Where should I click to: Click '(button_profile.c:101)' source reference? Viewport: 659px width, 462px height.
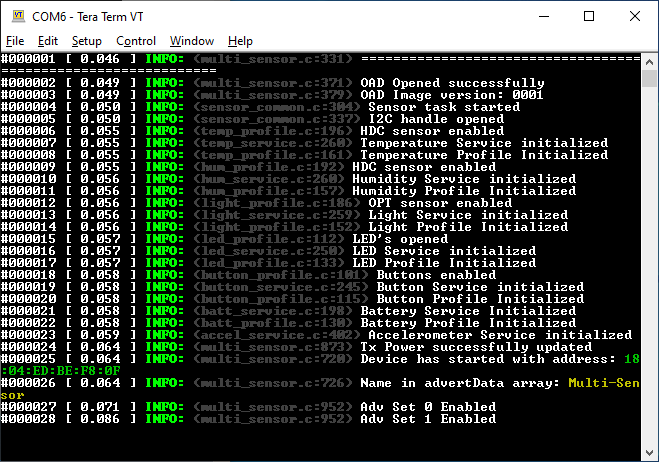click(x=280, y=275)
